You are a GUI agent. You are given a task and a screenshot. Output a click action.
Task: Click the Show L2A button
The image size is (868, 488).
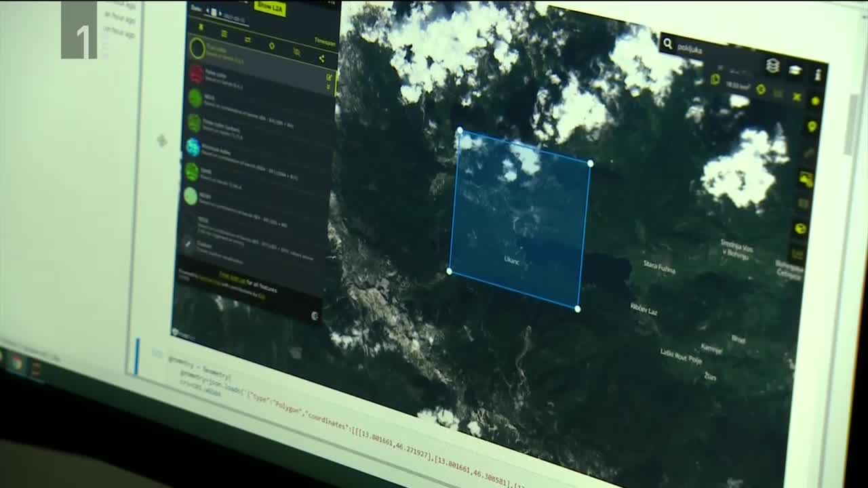coord(269,7)
